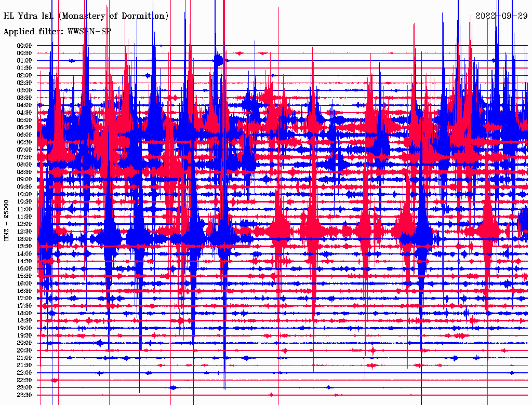Pick the 20:00 time label
Viewport: 532px width, 405px height.
[x=24, y=343]
